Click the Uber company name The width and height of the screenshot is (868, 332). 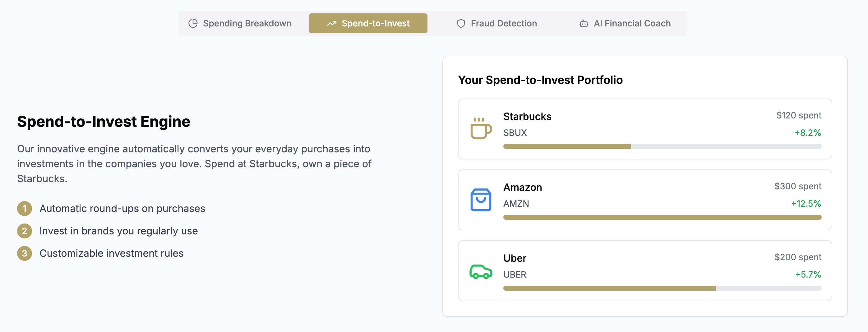tap(515, 258)
